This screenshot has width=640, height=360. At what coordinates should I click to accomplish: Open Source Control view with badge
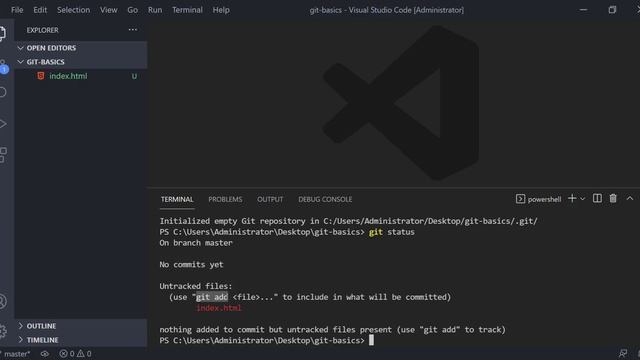(3, 67)
